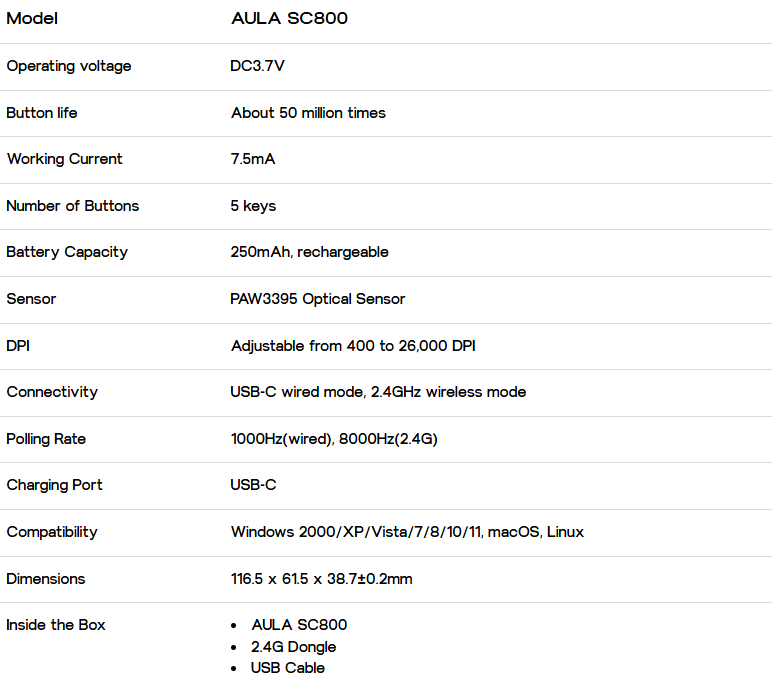The image size is (772, 689).
Task: Click the PAW3395 Optical Sensor value
Action: (x=318, y=299)
